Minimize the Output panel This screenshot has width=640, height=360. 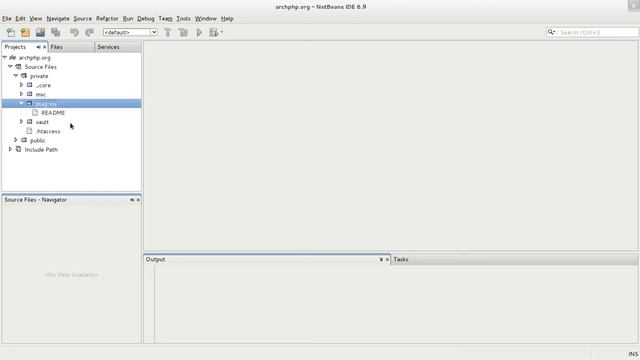click(381, 259)
